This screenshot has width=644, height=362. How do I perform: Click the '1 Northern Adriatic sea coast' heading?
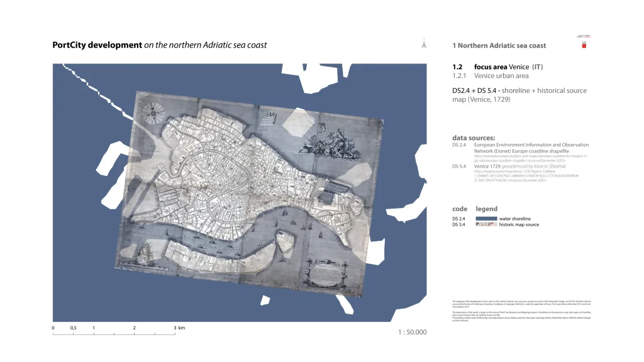[x=499, y=45]
